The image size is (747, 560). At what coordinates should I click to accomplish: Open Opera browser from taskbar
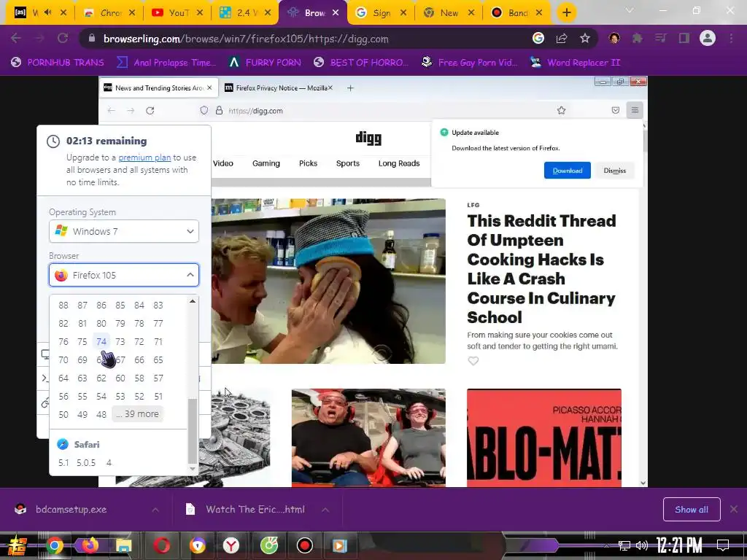(161, 545)
